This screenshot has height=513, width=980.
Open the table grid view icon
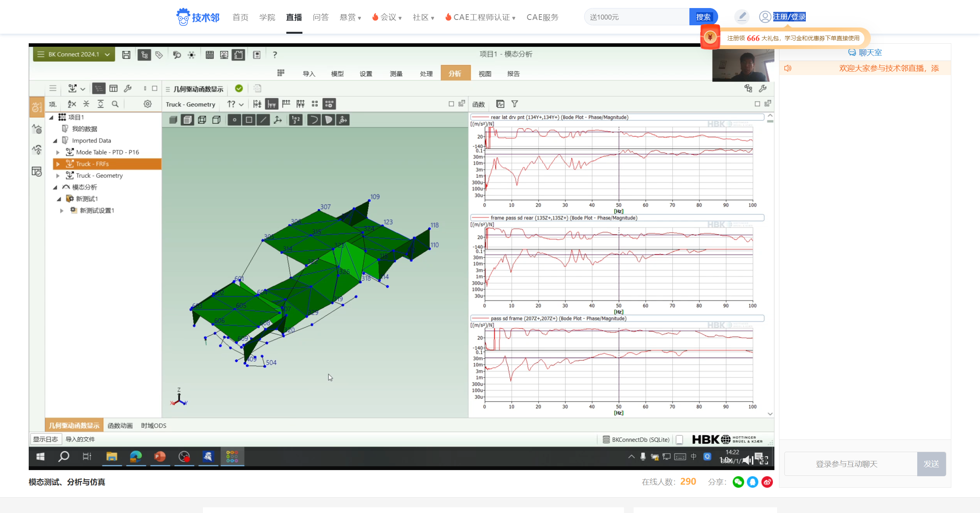pyautogui.click(x=209, y=55)
